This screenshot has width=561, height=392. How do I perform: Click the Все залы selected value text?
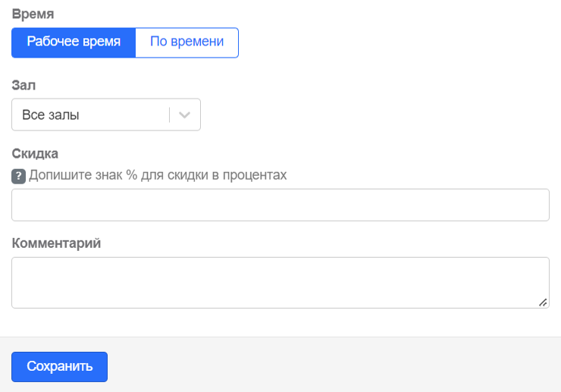point(51,115)
